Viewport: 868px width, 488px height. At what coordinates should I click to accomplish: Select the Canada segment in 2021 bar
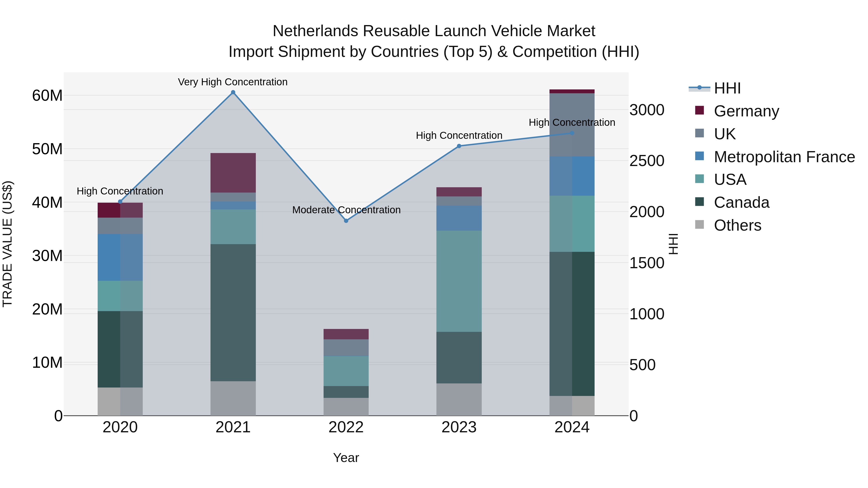pos(233,313)
